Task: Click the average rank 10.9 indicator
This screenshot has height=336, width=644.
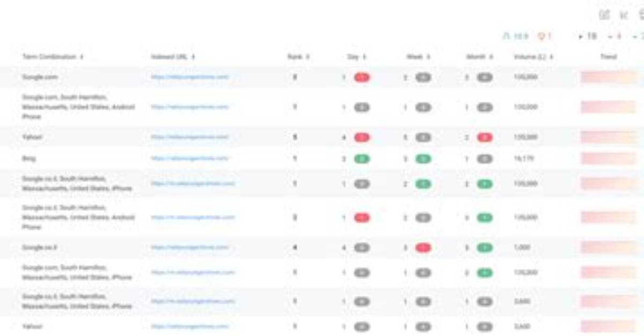Action: click(x=516, y=36)
